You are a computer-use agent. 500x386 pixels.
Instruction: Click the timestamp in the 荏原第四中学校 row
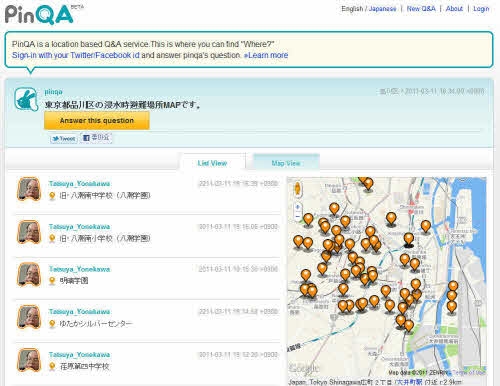238,355
